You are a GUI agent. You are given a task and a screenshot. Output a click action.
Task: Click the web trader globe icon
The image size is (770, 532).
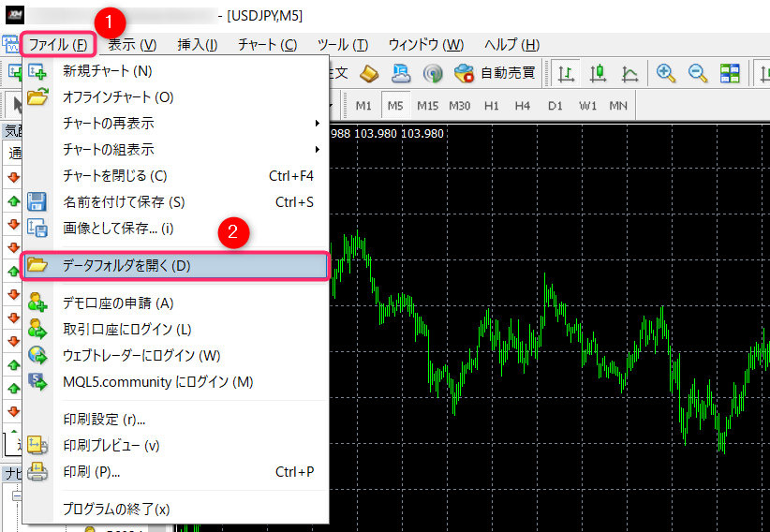click(x=37, y=355)
